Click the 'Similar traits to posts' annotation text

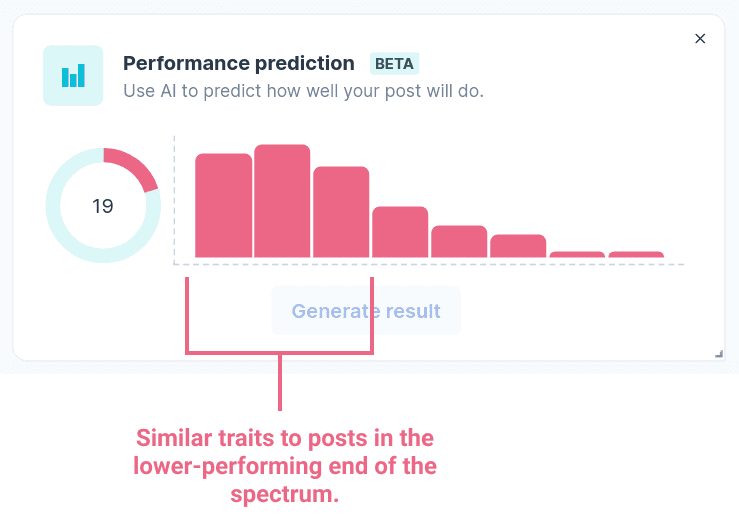[x=285, y=466]
